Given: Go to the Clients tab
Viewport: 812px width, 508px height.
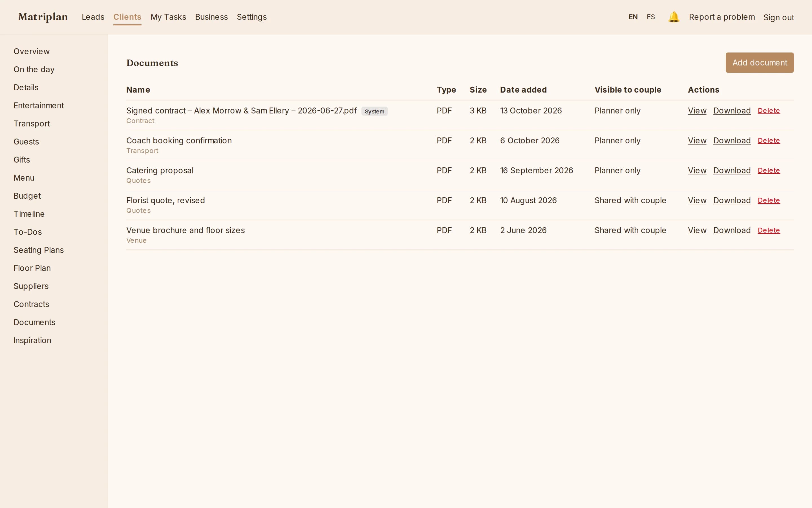Looking at the screenshot, I should pos(127,17).
